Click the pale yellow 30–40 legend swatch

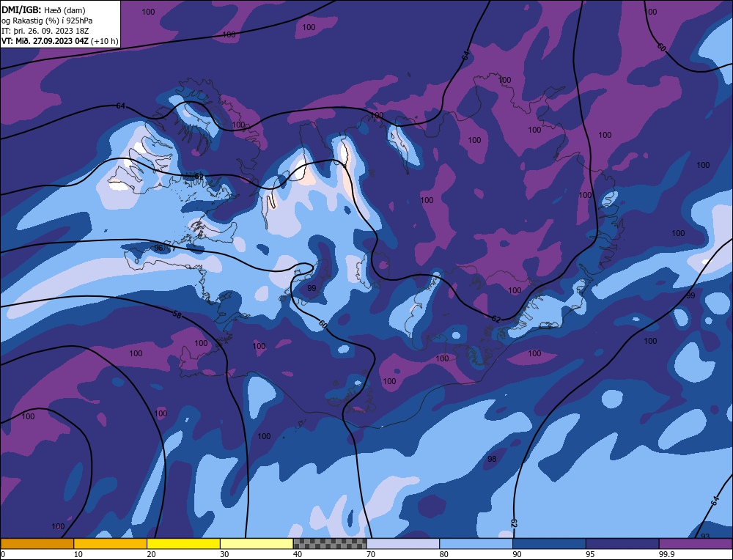click(x=257, y=543)
